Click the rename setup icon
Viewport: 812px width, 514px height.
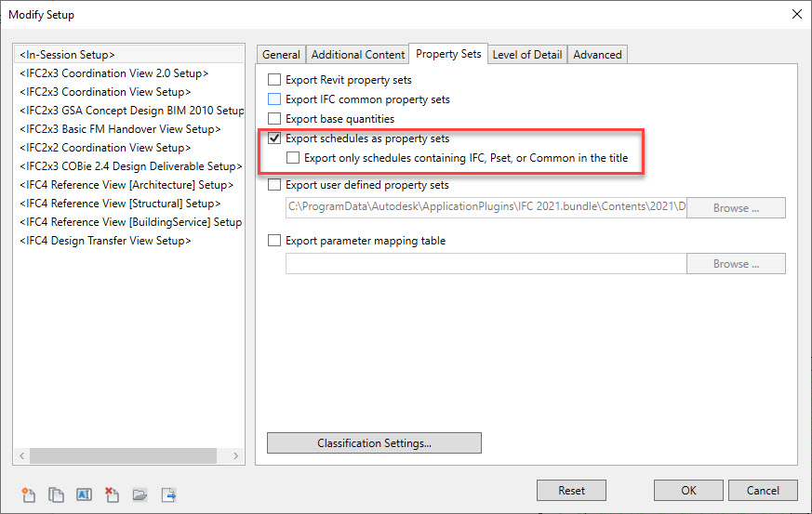pos(84,494)
